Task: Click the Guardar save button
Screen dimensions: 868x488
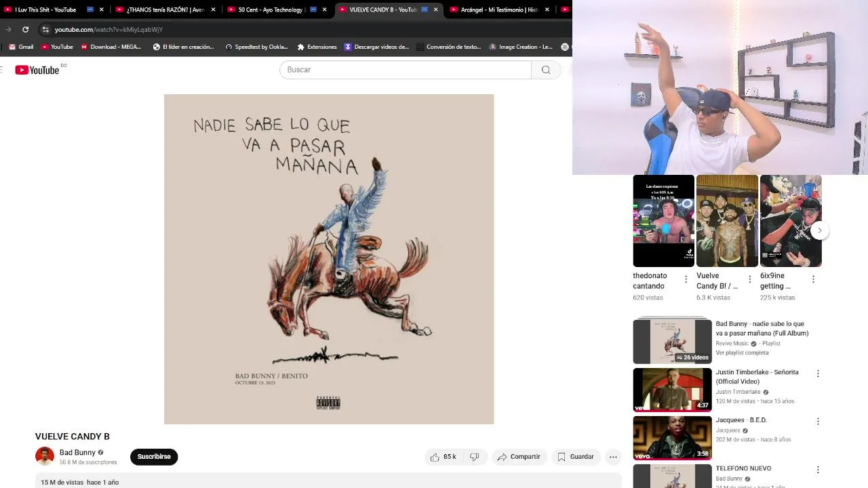Action: pos(576,457)
